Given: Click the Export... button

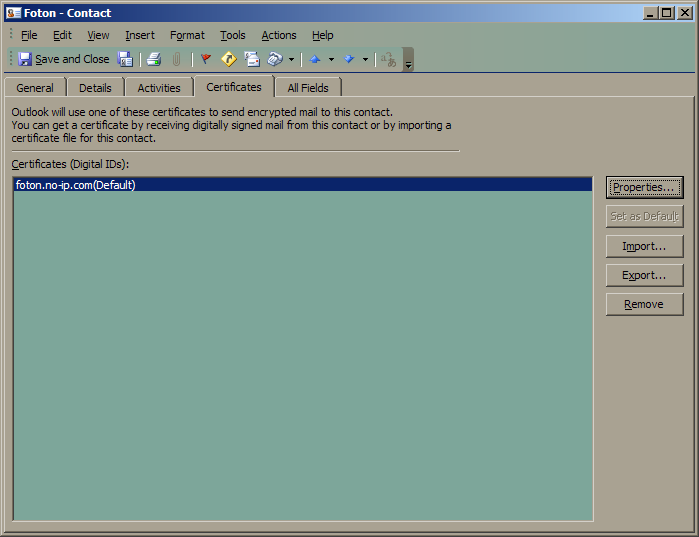Looking at the screenshot, I should (644, 275).
